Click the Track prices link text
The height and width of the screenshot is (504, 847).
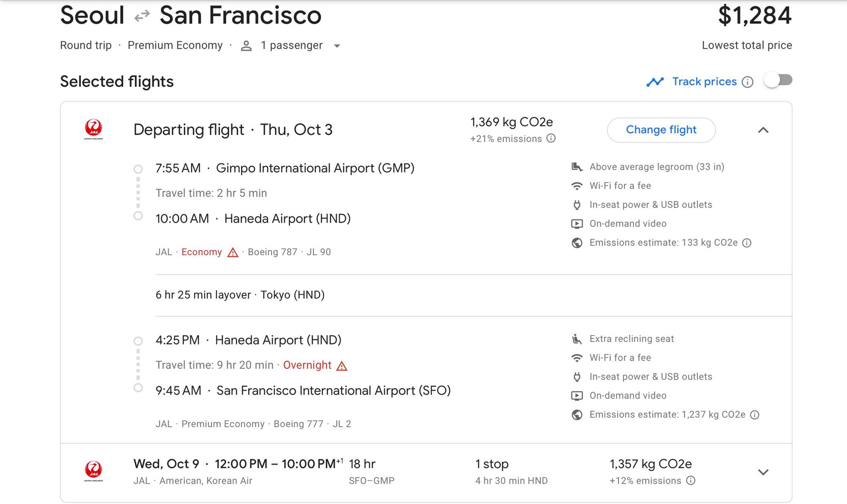click(x=704, y=82)
